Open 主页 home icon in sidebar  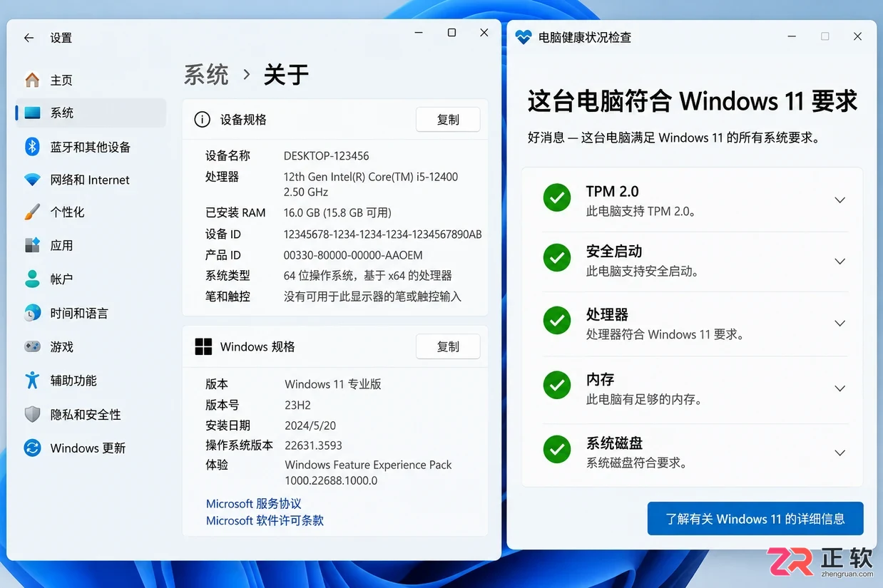click(32, 80)
